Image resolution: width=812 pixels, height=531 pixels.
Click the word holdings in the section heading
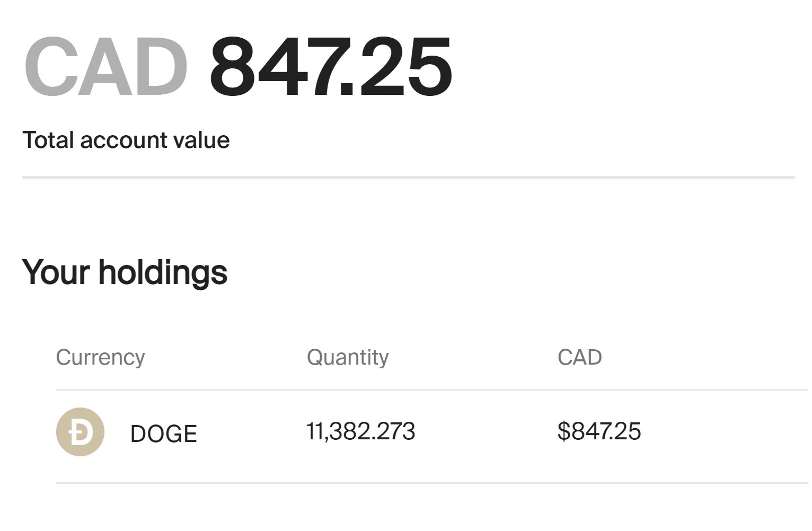[163, 272]
